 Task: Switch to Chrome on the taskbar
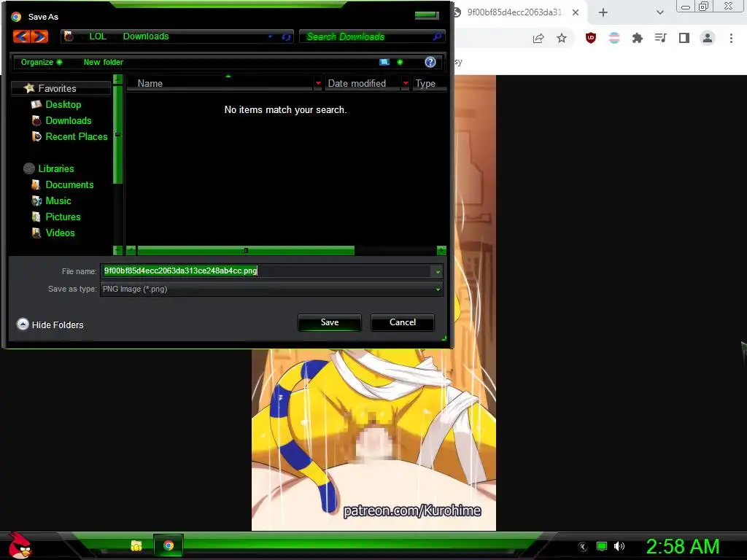(169, 545)
